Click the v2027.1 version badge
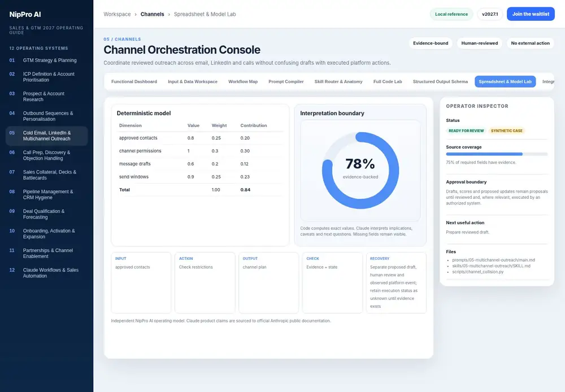Image resolution: width=565 pixels, height=392 pixels. click(490, 14)
